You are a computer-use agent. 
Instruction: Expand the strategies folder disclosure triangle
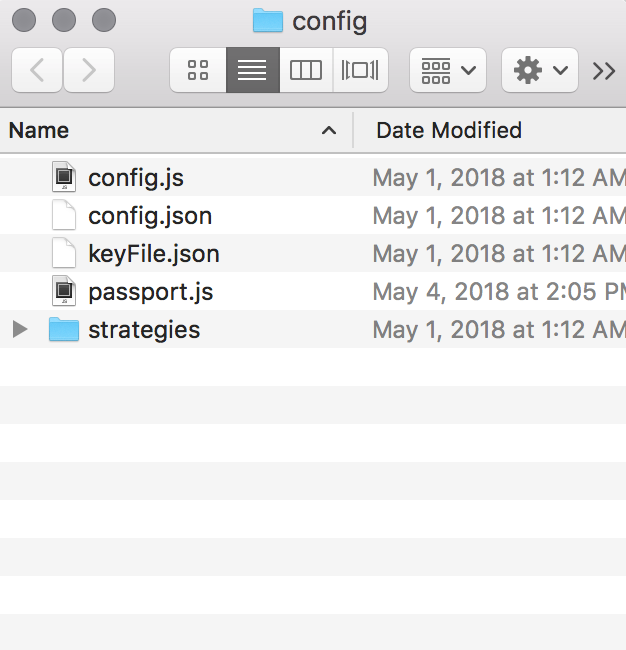[20, 330]
